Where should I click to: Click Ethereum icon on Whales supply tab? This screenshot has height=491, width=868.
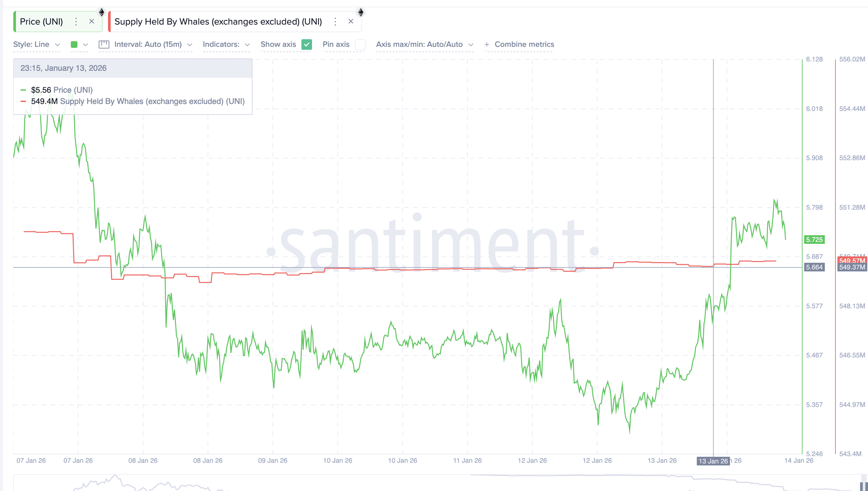click(361, 13)
